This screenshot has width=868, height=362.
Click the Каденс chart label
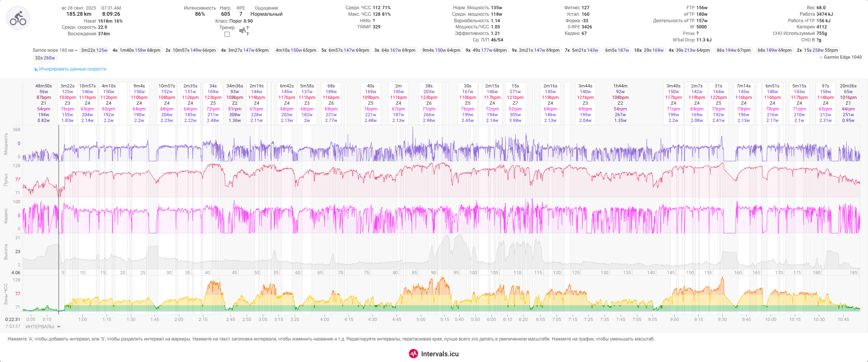pyautogui.click(x=6, y=216)
